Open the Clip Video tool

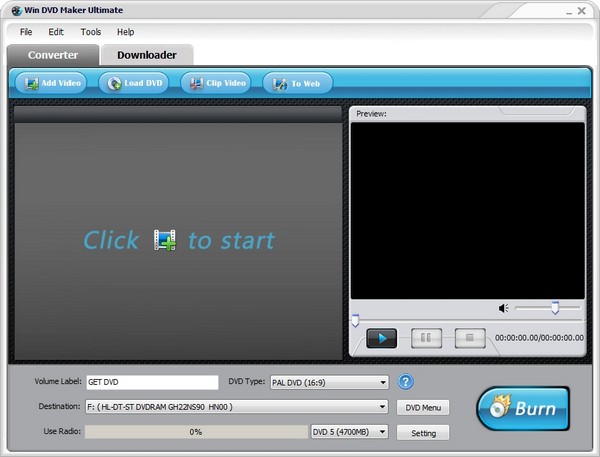coord(216,83)
